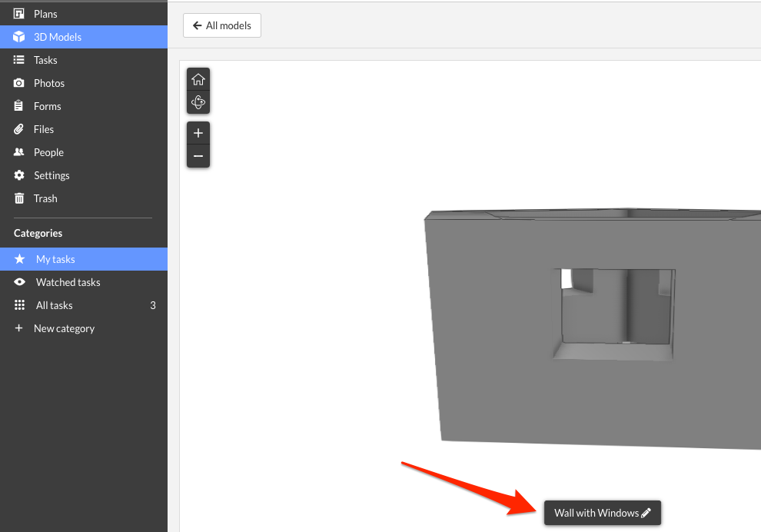Viewport: 761px width, 532px height.
Task: Open the All tasks category
Action: point(54,305)
